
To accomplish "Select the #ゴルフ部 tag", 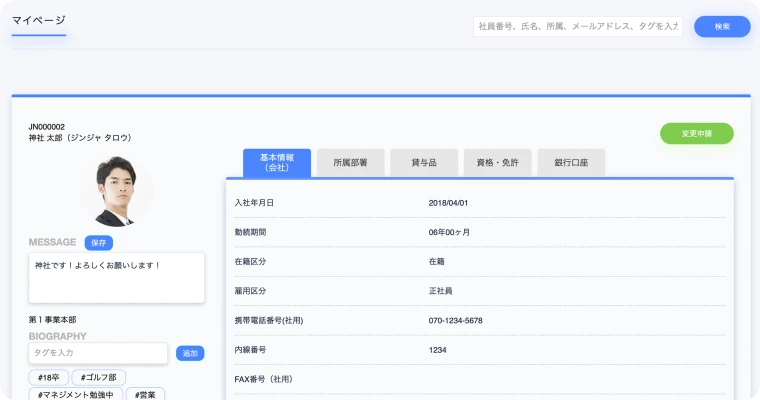I will tap(98, 378).
